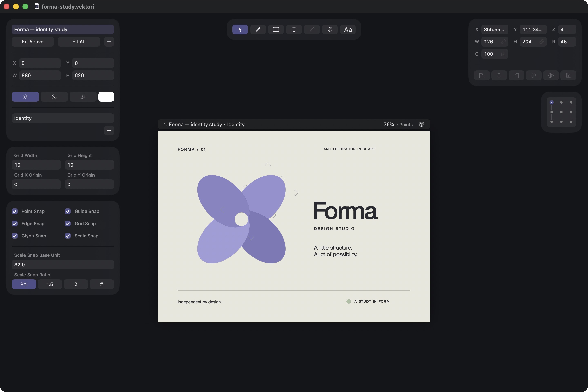The image size is (588, 392).
Task: Click the rotation R field showing 45
Action: (567, 42)
